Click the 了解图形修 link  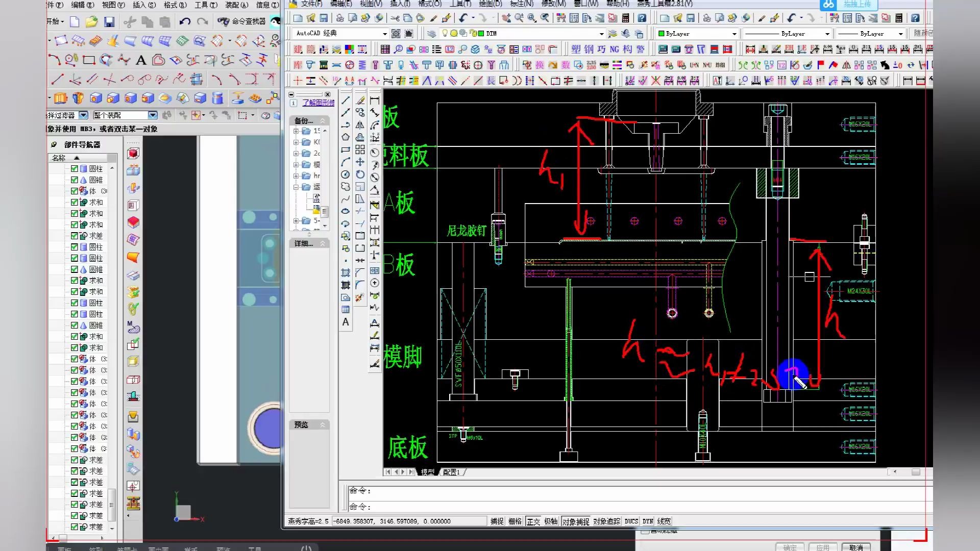pos(318,103)
